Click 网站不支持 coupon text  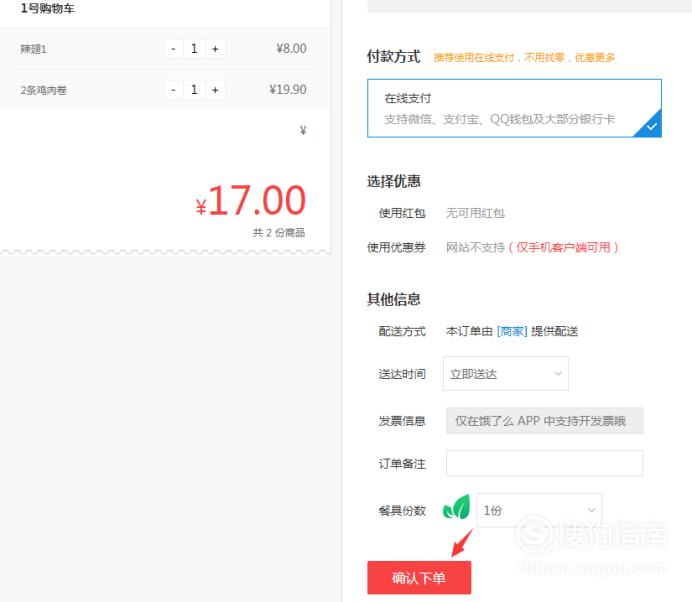point(475,247)
